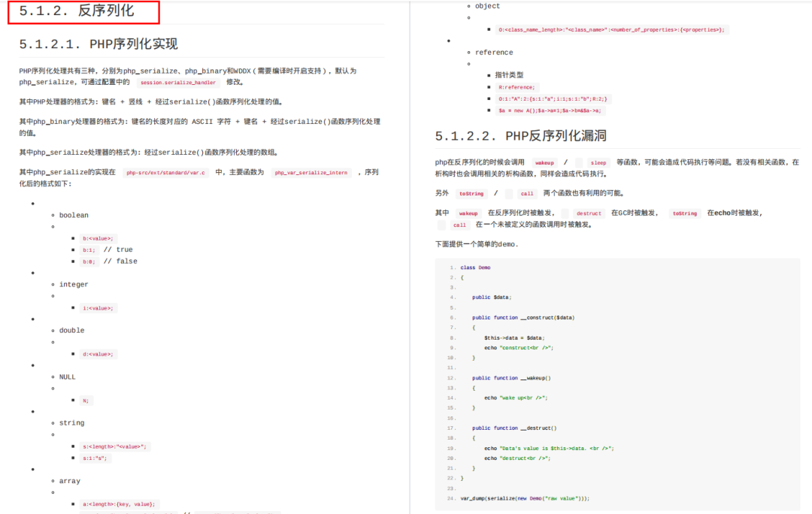This screenshot has height=514, width=812.
Task: Click the 'b:<value>;' code tag
Action: click(x=98, y=239)
